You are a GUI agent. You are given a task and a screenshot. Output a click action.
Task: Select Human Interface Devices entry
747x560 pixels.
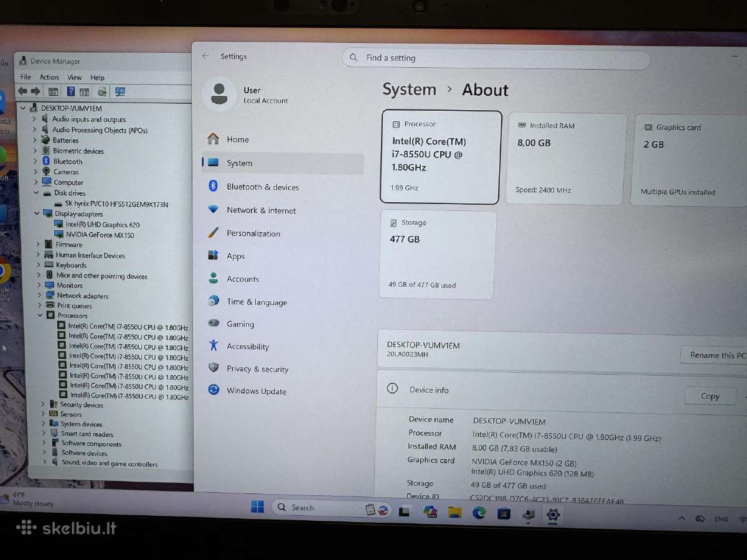click(90, 255)
